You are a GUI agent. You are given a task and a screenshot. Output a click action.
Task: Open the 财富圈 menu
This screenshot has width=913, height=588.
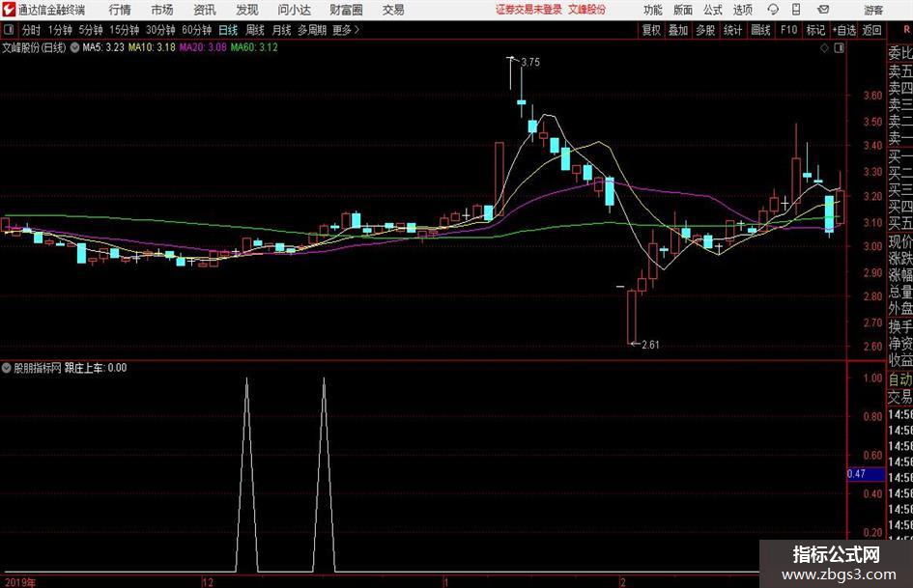346,10
